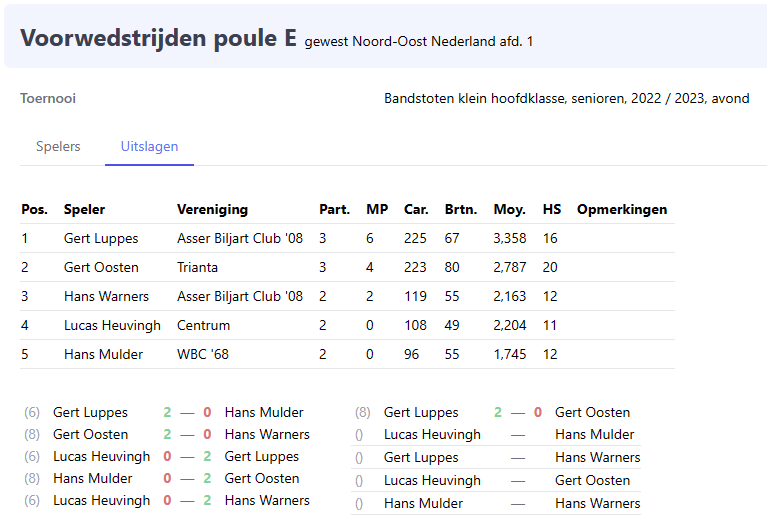Image resolution: width=767 pixels, height=530 pixels.
Task: Open the Centrum club entry
Action: (203, 325)
